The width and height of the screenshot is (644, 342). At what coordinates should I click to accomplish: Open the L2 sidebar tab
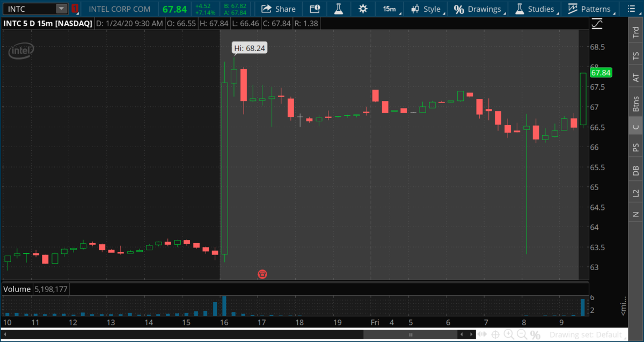(636, 193)
